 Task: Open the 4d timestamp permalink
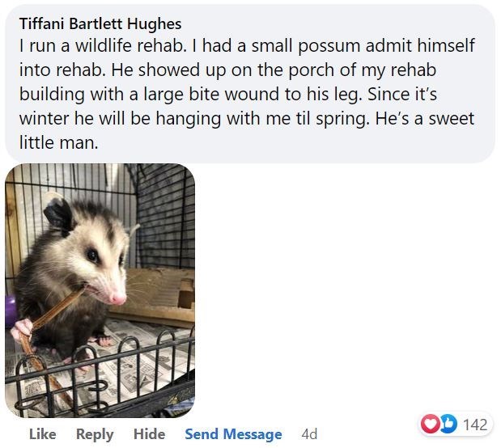(x=309, y=434)
